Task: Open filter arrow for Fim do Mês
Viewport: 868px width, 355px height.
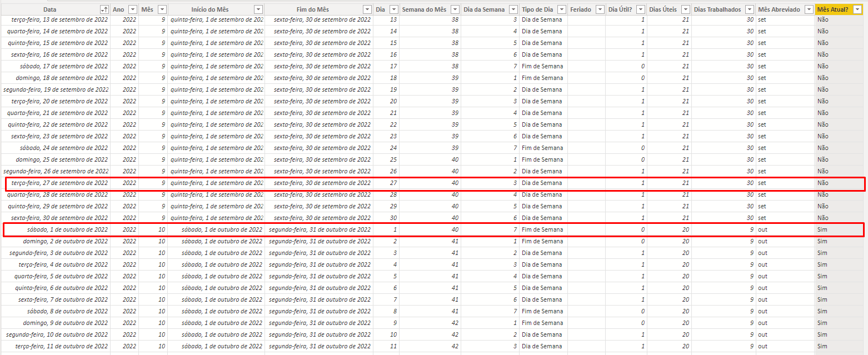Action: tap(367, 9)
